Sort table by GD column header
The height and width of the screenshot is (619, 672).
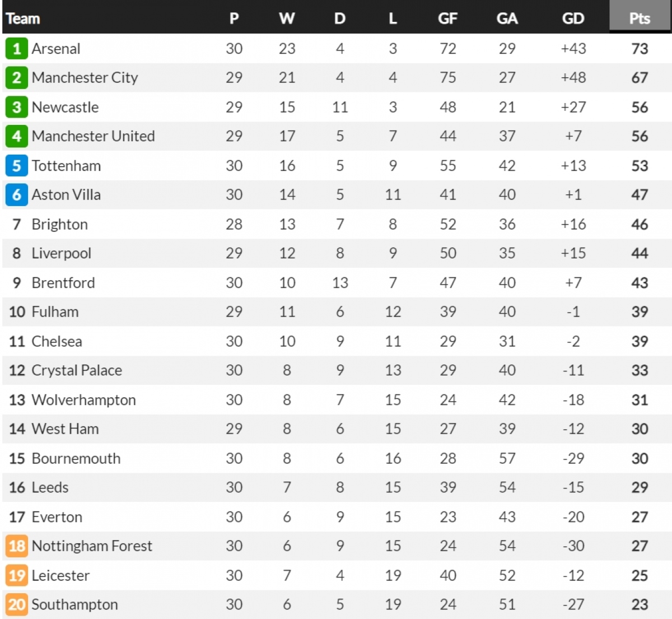point(573,18)
